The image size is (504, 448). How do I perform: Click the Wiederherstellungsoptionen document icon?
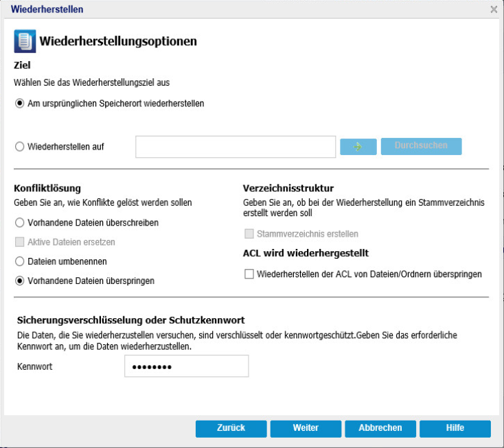coord(25,42)
